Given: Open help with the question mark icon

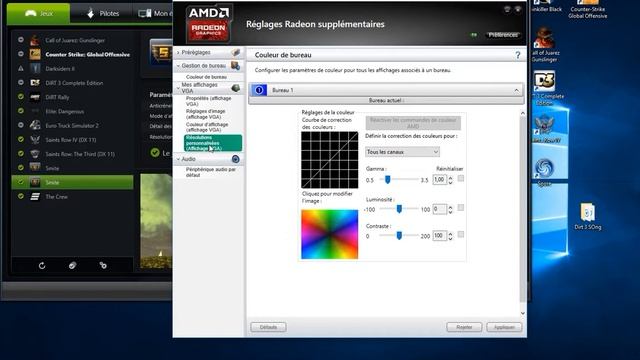Looking at the screenshot, I should pos(518,55).
